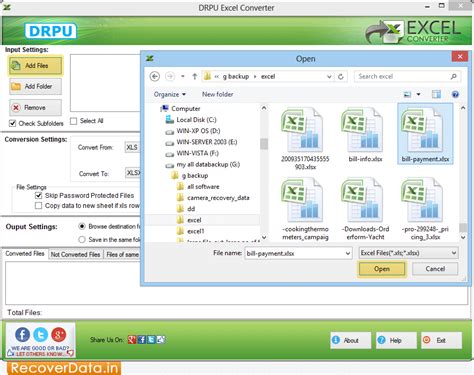This screenshot has width=474, height=375.
Task: Select Browse destination folder radio button
Action: 82,226
